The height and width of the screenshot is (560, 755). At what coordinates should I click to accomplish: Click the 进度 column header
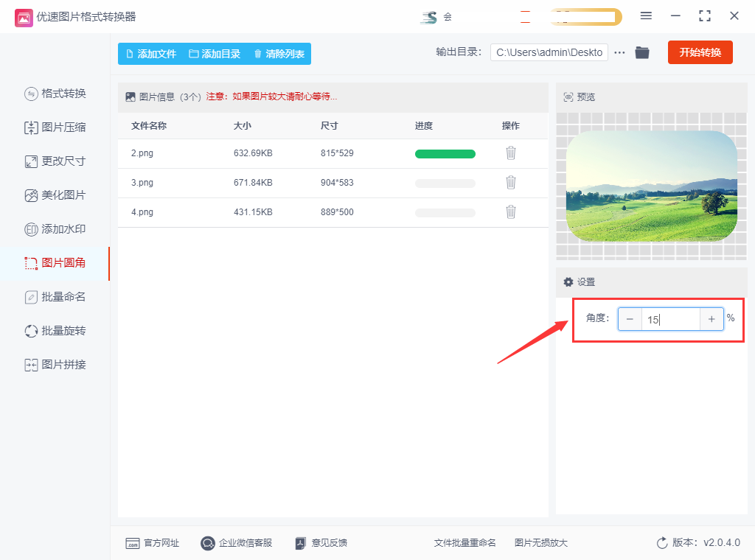point(424,125)
